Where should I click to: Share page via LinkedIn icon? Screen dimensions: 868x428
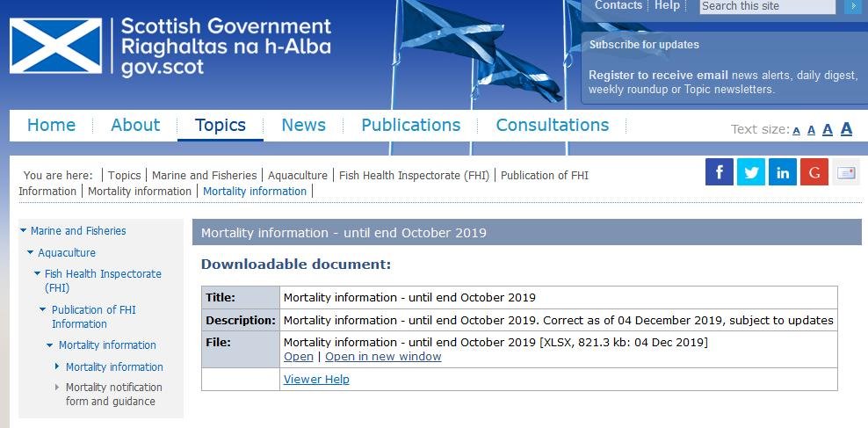tap(782, 172)
